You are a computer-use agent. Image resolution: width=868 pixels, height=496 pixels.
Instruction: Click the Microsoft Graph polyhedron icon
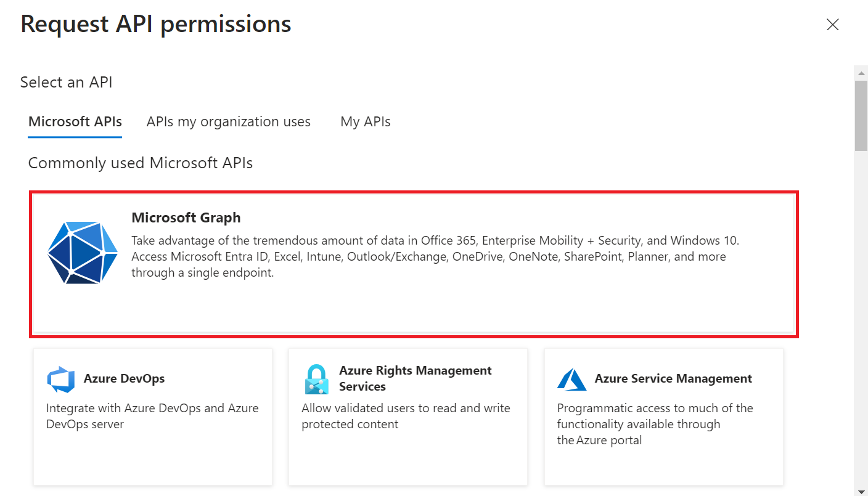pos(82,253)
